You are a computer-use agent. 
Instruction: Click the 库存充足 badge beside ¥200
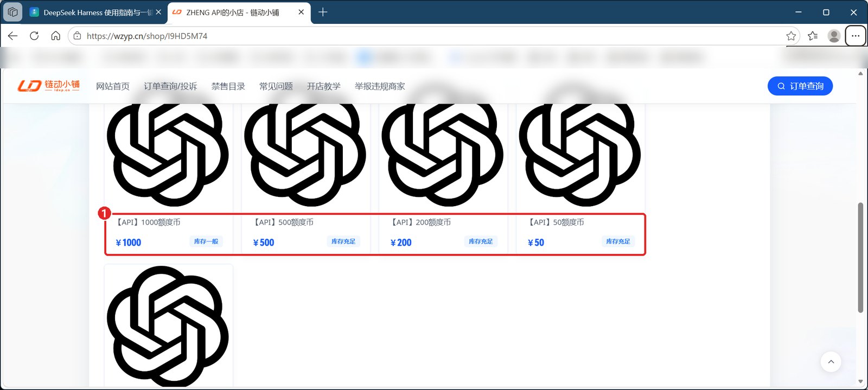(x=481, y=241)
